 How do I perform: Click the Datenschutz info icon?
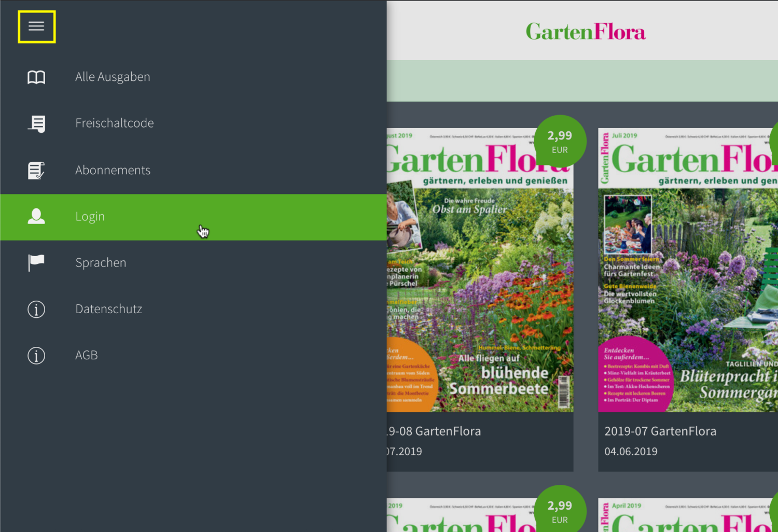[36, 309]
